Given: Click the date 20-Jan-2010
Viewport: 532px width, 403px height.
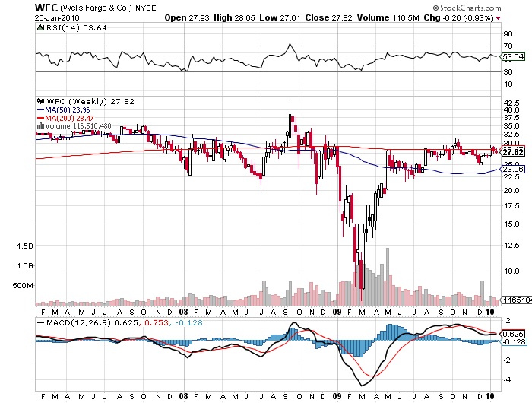Looking at the screenshot, I should [57, 18].
